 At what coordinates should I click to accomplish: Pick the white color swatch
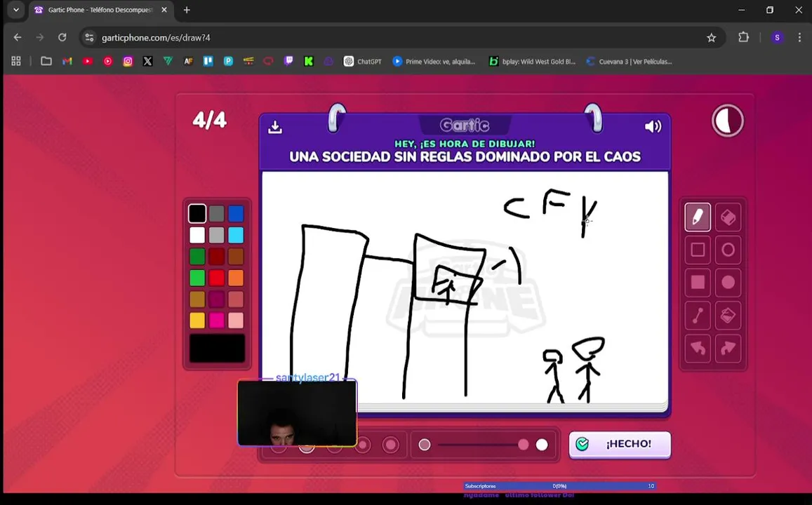(x=197, y=235)
